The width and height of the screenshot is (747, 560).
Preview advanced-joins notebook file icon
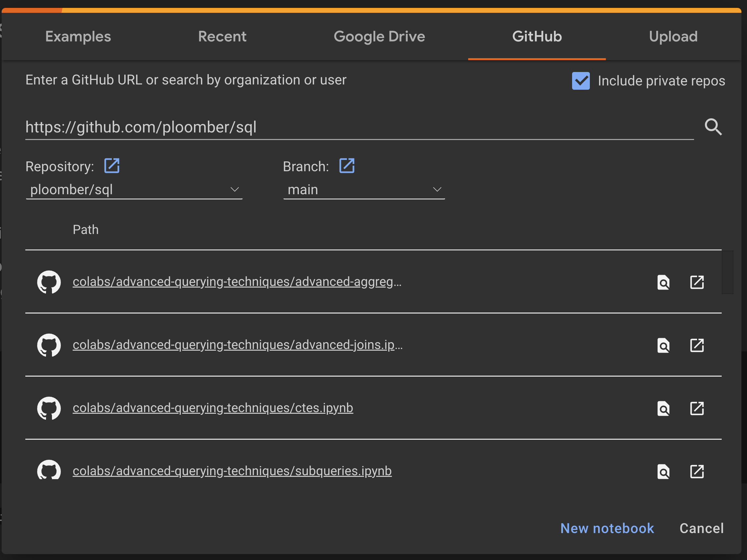[663, 345]
